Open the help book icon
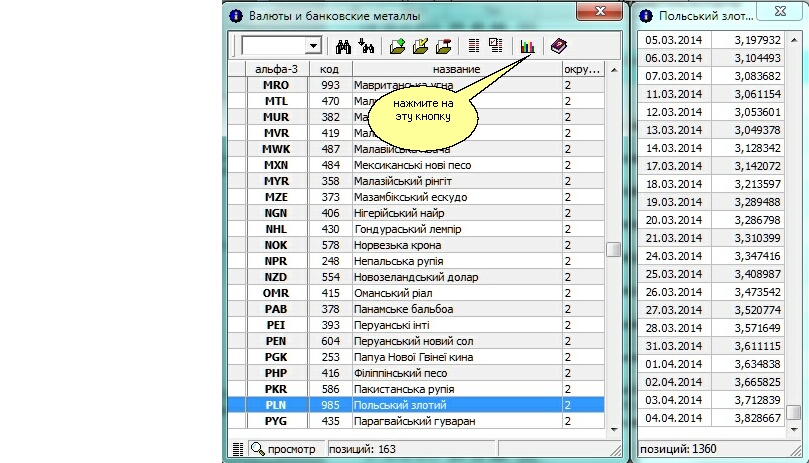The width and height of the screenshot is (809, 463). [559, 46]
